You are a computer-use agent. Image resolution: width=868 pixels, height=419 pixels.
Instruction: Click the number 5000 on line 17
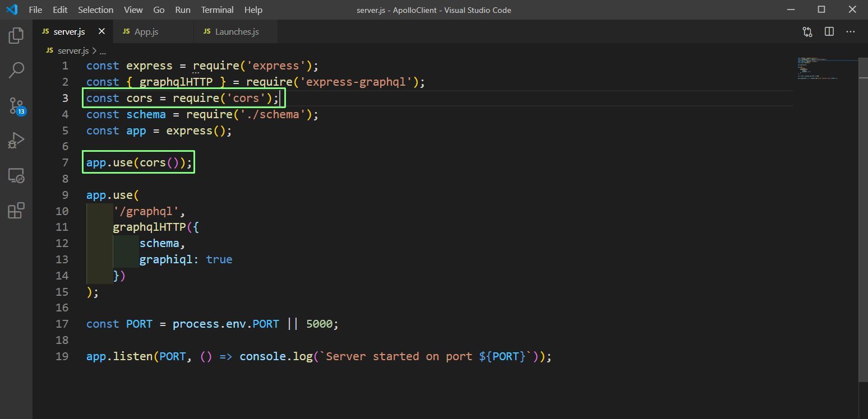point(320,324)
